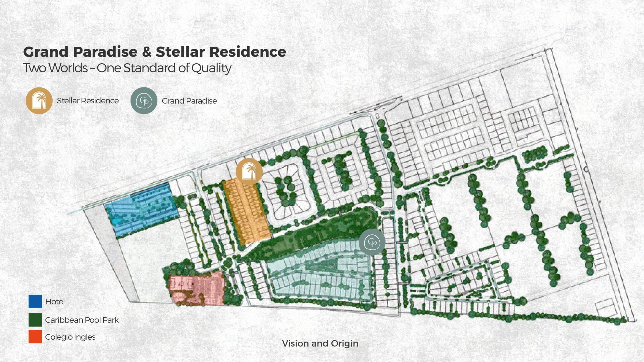Click the teal Grand Paradise legend icon
Image resolution: width=644 pixels, height=362 pixels.
coord(144,101)
